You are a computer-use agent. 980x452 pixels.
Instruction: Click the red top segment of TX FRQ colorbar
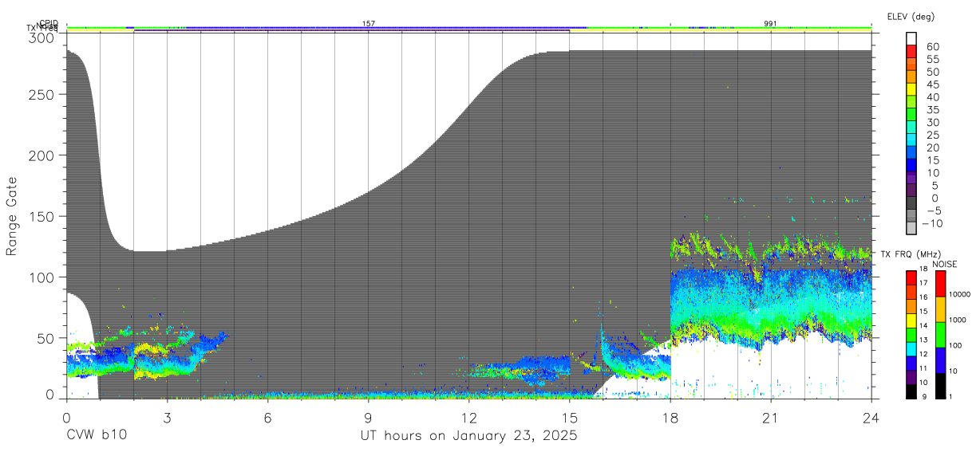pyautogui.click(x=912, y=278)
